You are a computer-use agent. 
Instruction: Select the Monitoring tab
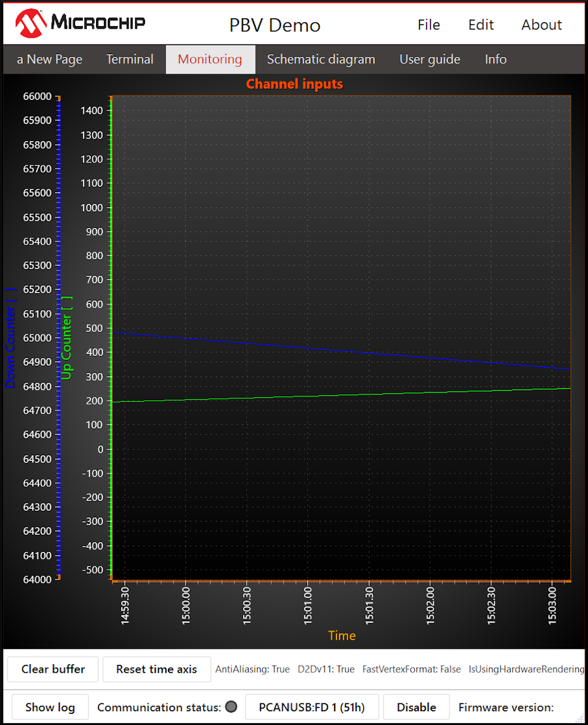pyautogui.click(x=210, y=59)
